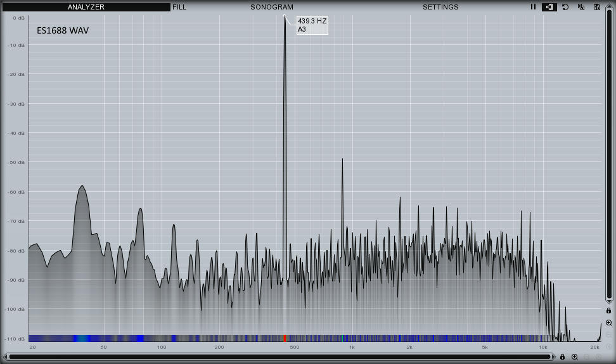The image size is (616, 364).
Task: Click the 20 frequency axis label
Action: [32, 347]
